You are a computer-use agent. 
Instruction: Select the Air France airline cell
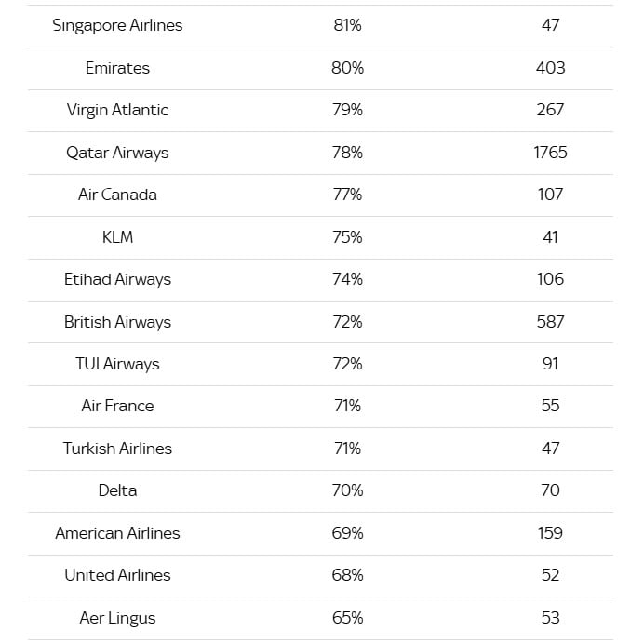tap(117, 406)
